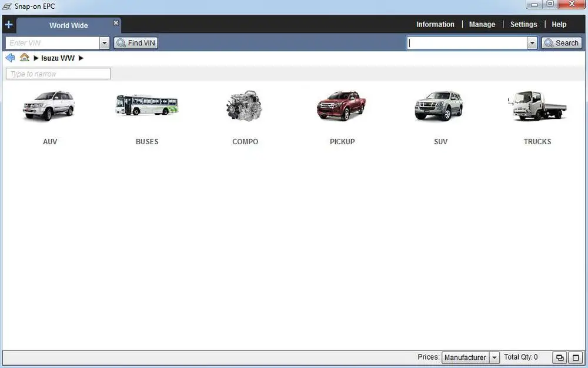Click the Search button

pyautogui.click(x=562, y=43)
